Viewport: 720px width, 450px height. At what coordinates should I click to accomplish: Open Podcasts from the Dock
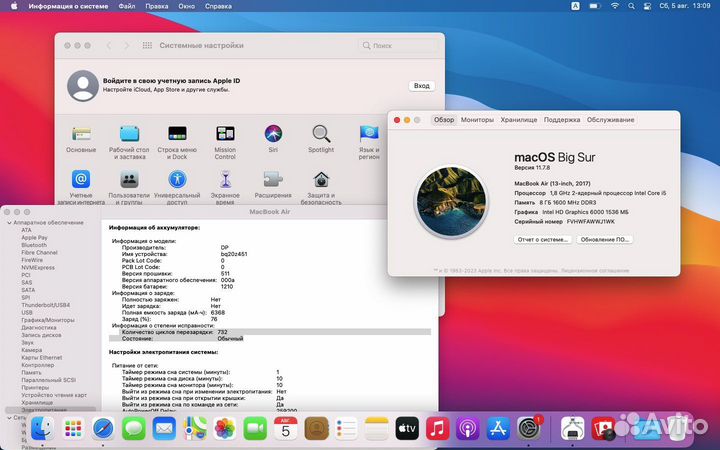(468, 429)
